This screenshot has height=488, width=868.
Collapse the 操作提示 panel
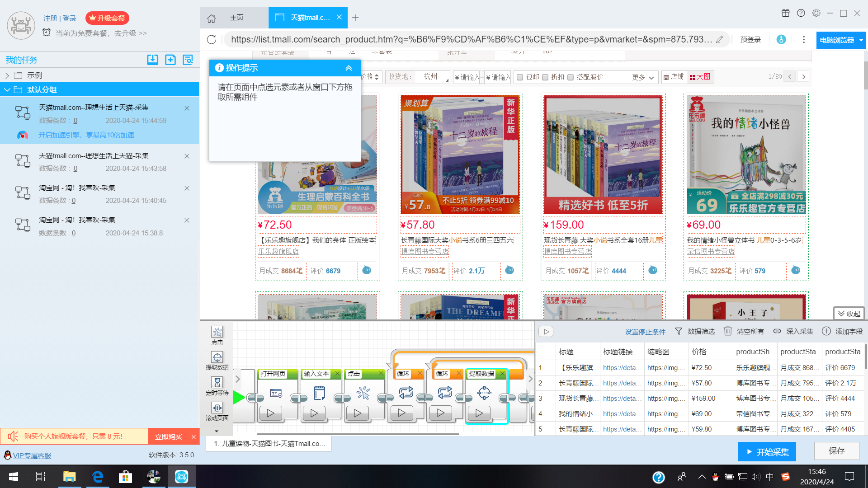click(x=349, y=68)
